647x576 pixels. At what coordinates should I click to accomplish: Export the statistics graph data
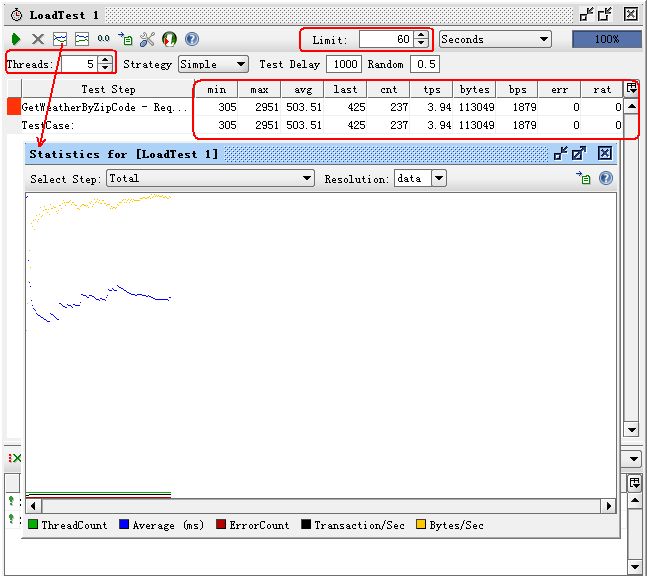point(584,178)
